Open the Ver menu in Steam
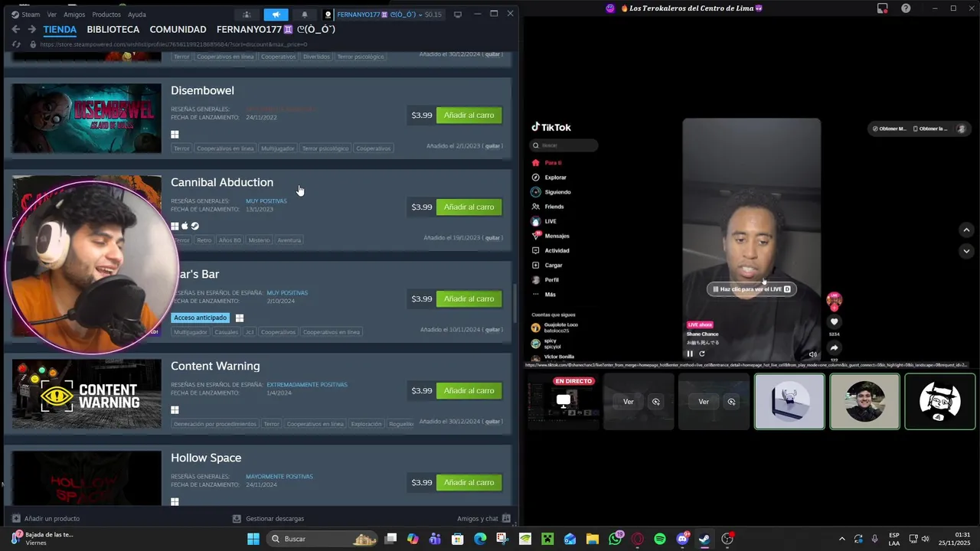The width and height of the screenshot is (980, 551). (x=52, y=15)
